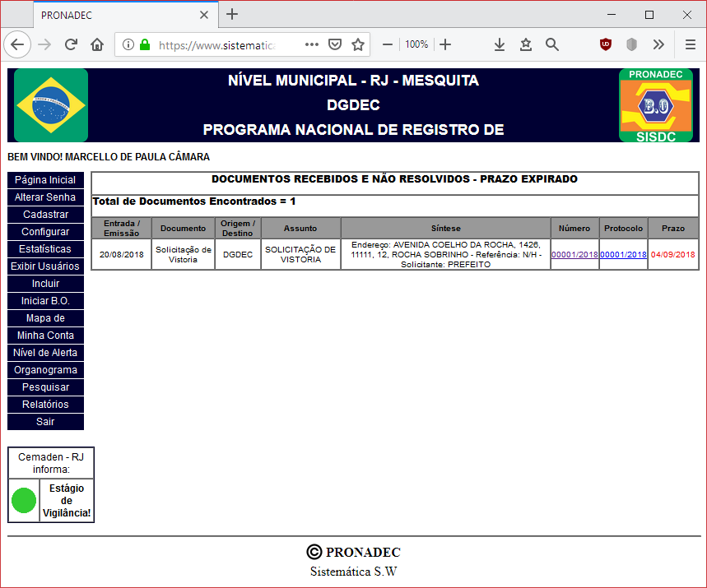Click the Entrada / Emissão column header
707x588 pixels.
click(121, 229)
